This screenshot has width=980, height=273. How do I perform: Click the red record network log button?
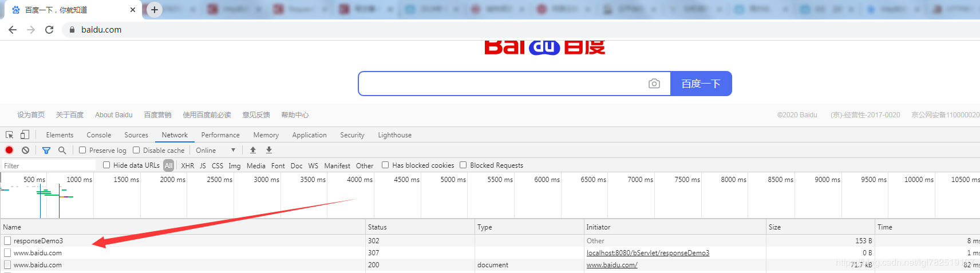9,150
